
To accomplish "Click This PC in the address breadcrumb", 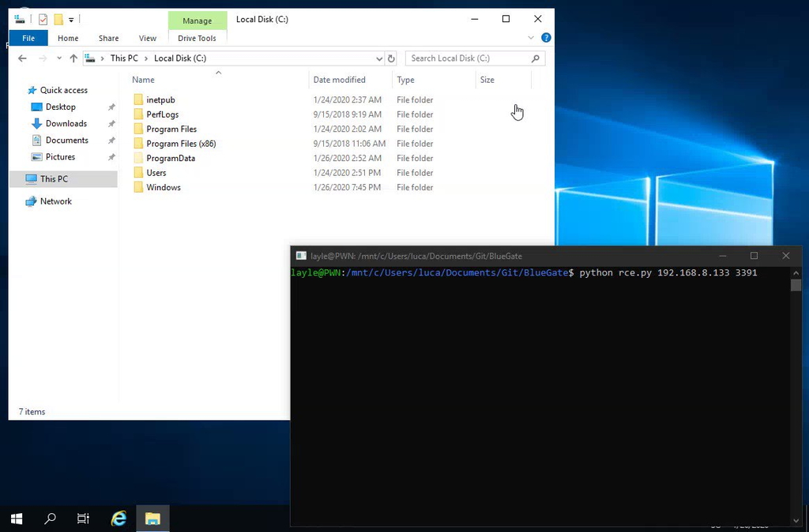I will click(x=124, y=58).
